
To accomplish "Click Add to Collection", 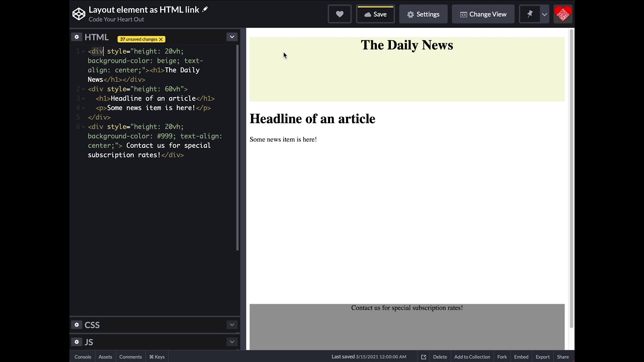I will click(472, 357).
